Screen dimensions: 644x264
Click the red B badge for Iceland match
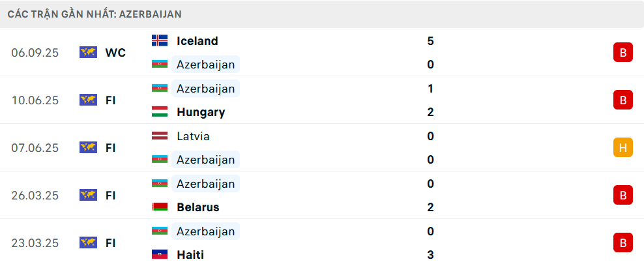click(x=622, y=53)
